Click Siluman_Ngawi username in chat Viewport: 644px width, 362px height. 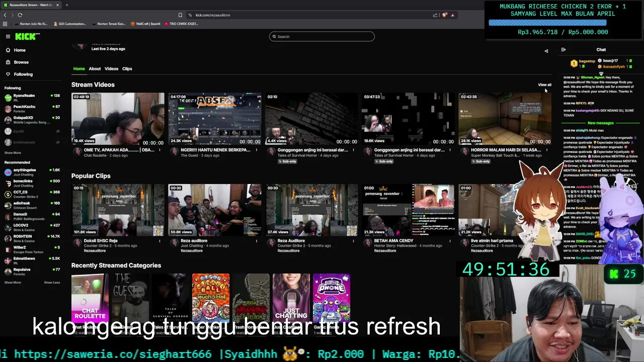pos(592,77)
